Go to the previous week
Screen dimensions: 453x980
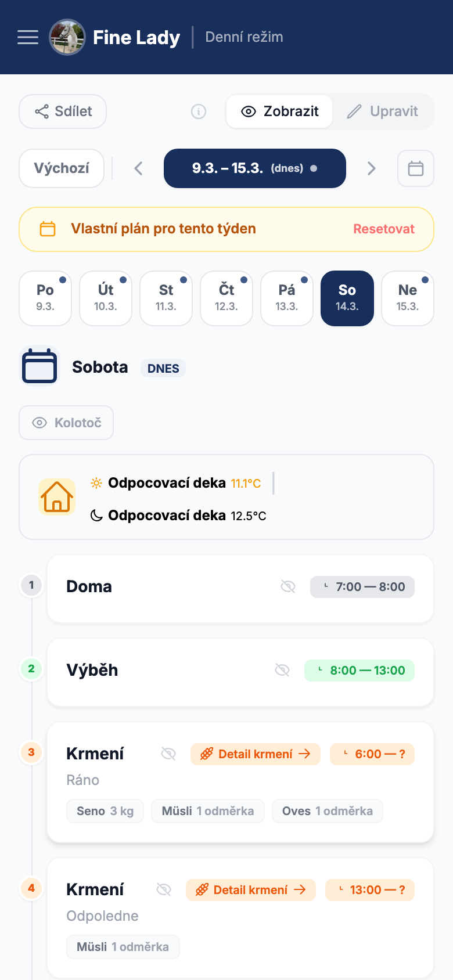[138, 168]
